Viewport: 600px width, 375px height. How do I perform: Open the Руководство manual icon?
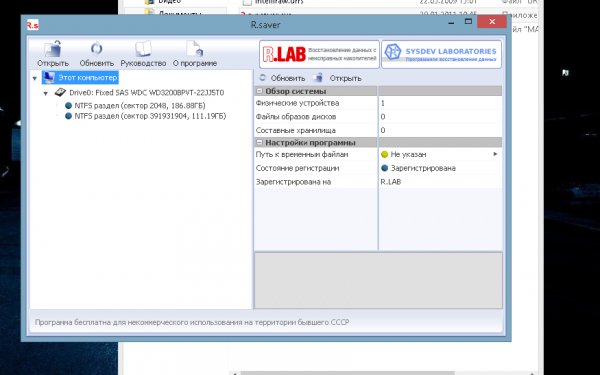click(x=143, y=49)
